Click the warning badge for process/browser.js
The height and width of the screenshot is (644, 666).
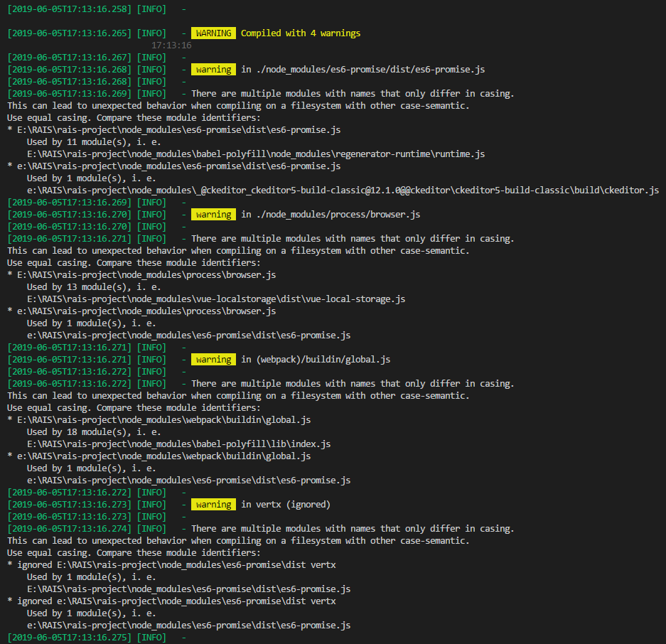tap(214, 215)
